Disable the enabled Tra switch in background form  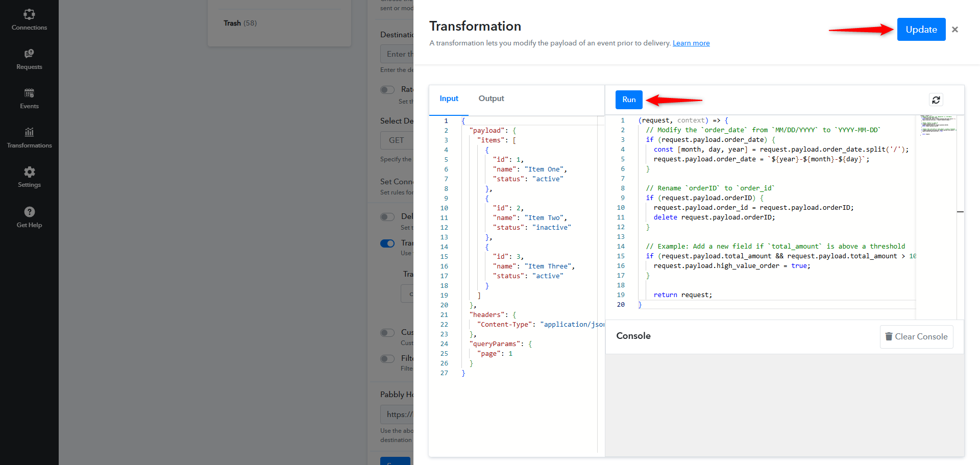click(x=387, y=243)
